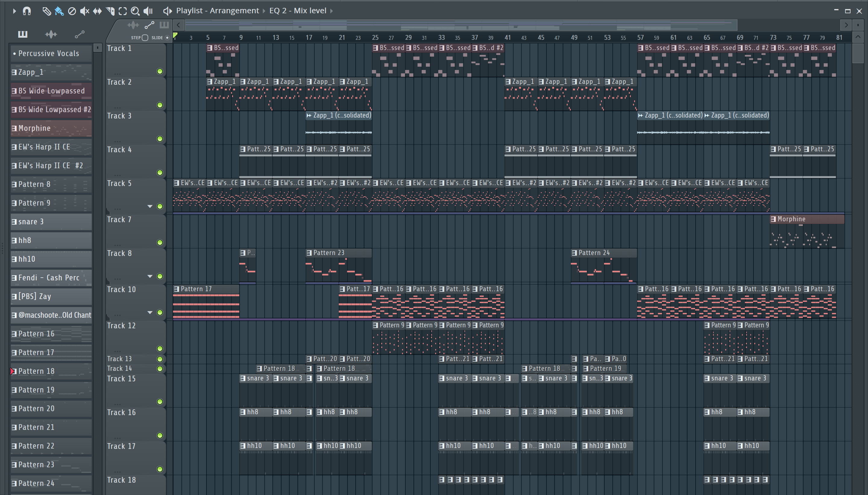Select Morphine pattern in picker list
Screen dimensions: 868x495
51,128
